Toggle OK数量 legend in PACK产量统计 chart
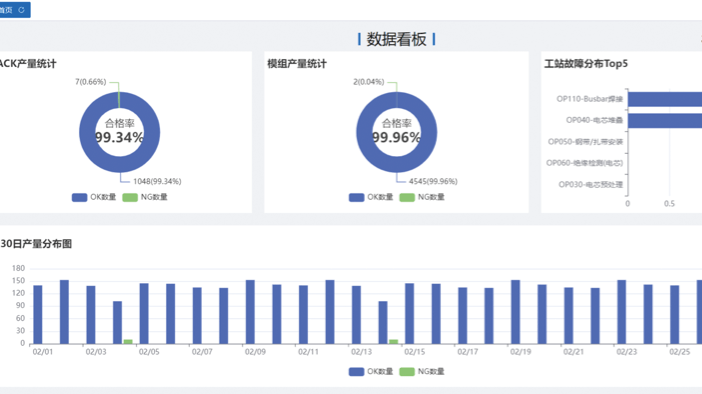702x394 pixels. [x=94, y=197]
